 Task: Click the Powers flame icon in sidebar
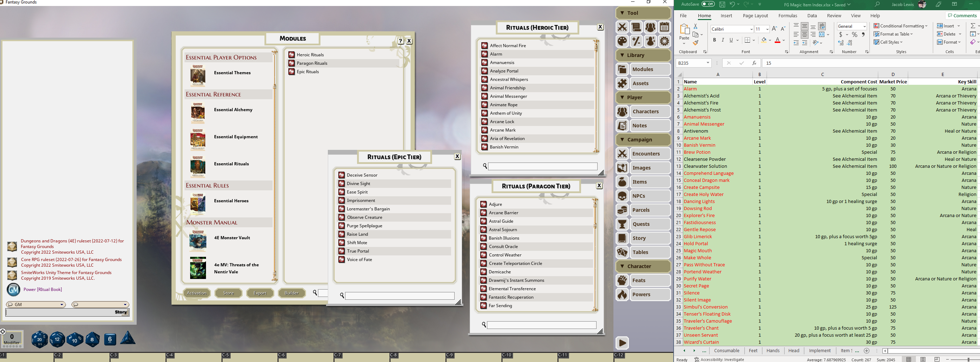click(x=622, y=294)
